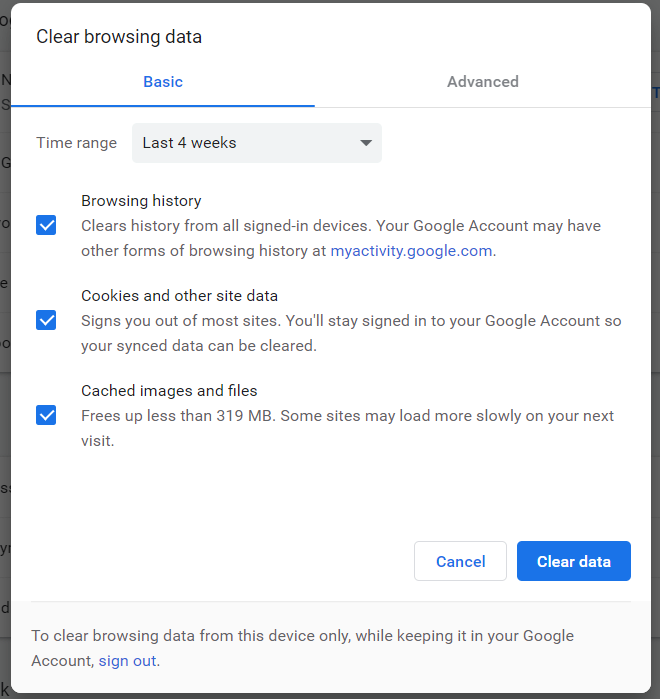Select the Basic tab

163,82
